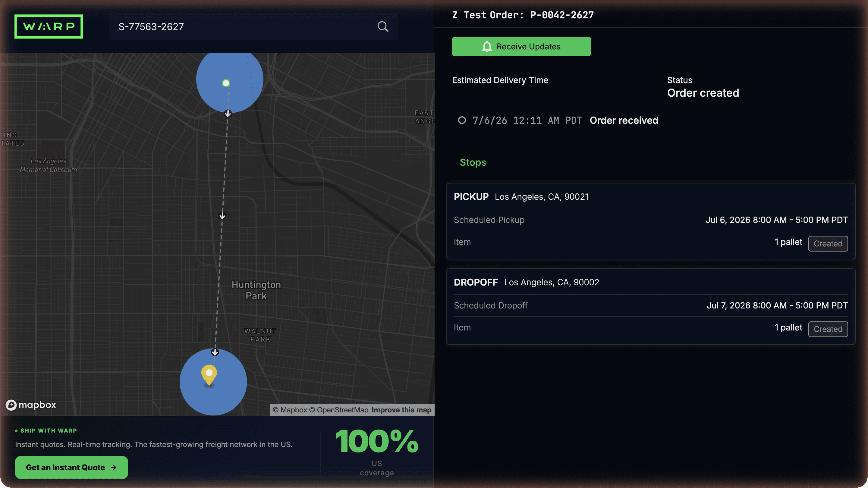Viewport: 868px width, 488px height.
Task: Click the Created badge in the PICKUP card
Action: click(x=828, y=243)
